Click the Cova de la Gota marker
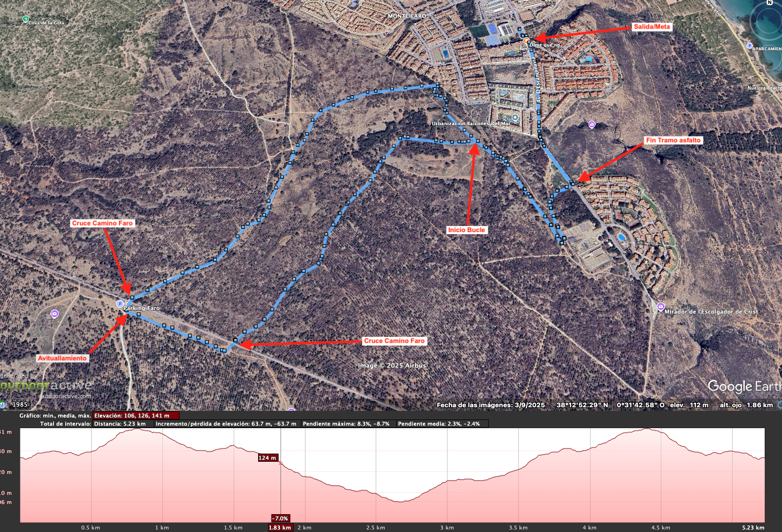 tap(25, 19)
